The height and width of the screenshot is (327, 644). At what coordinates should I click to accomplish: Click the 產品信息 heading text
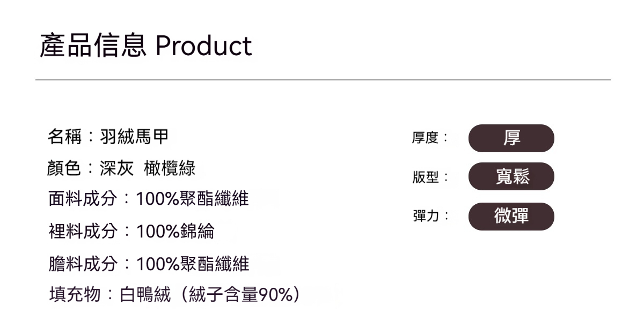tap(92, 46)
